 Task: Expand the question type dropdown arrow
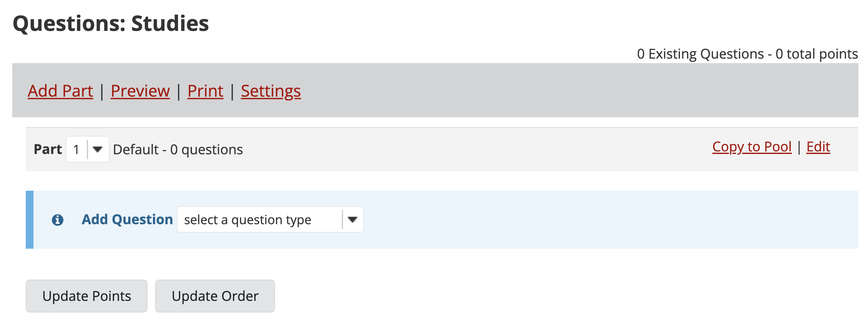click(353, 220)
